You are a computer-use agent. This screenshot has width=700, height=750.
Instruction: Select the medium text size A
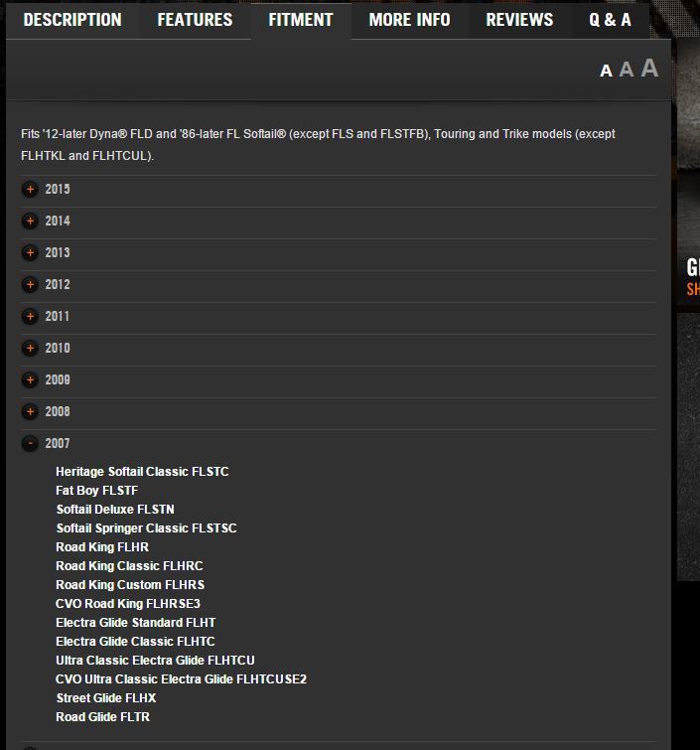point(626,70)
